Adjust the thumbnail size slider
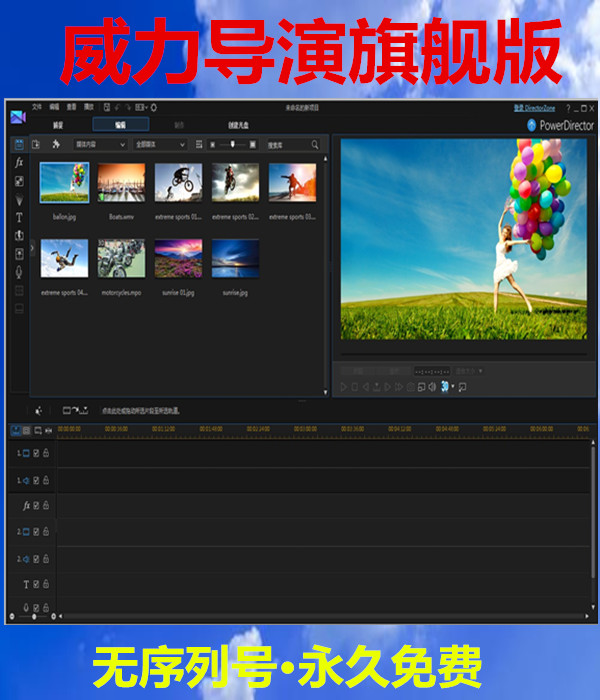The width and height of the screenshot is (600, 700). click(x=233, y=144)
